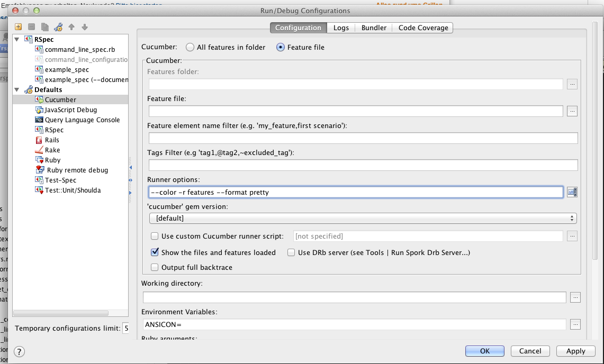Focus the Features folder field
Image resolution: width=604 pixels, height=364 pixels.
tap(356, 84)
